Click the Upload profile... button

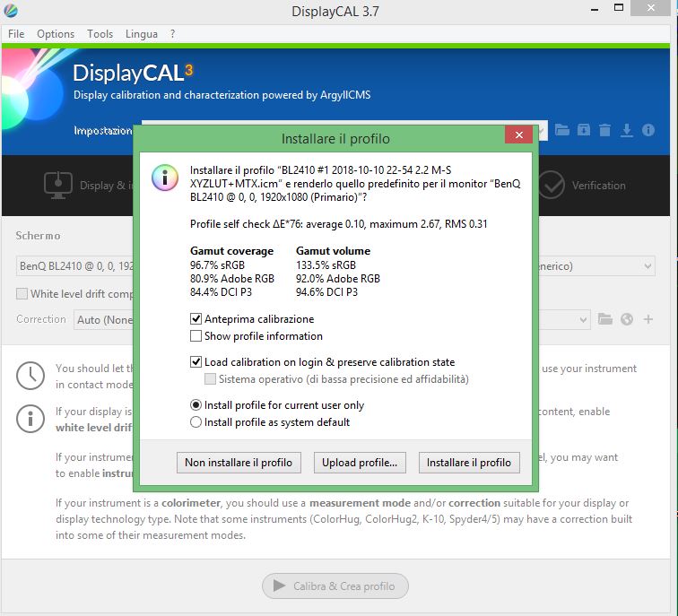click(360, 463)
